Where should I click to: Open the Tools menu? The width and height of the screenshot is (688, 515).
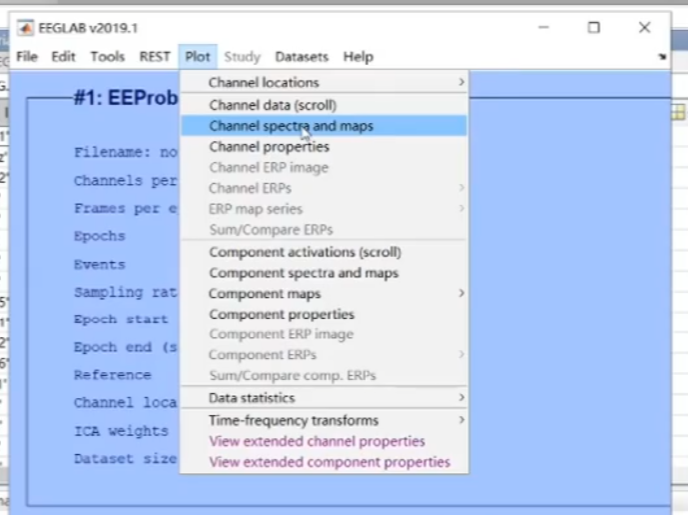[108, 57]
